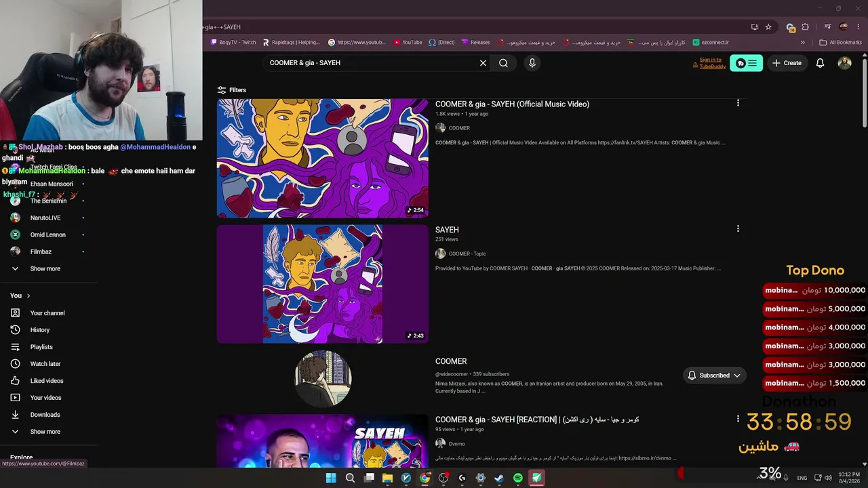Switch to Google Chrome on the taskbar

pyautogui.click(x=425, y=478)
